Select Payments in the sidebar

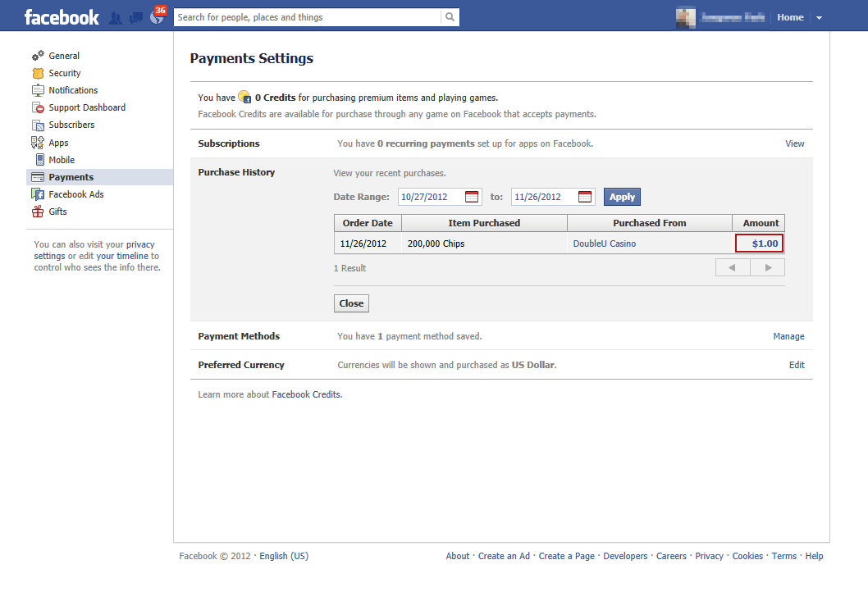(99, 177)
